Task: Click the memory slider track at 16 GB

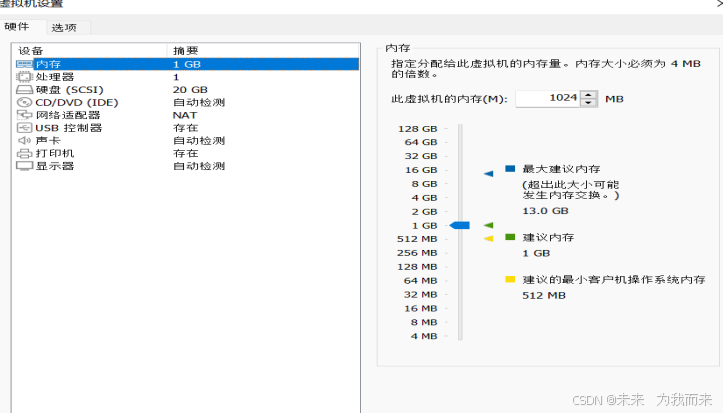Action: click(460, 170)
